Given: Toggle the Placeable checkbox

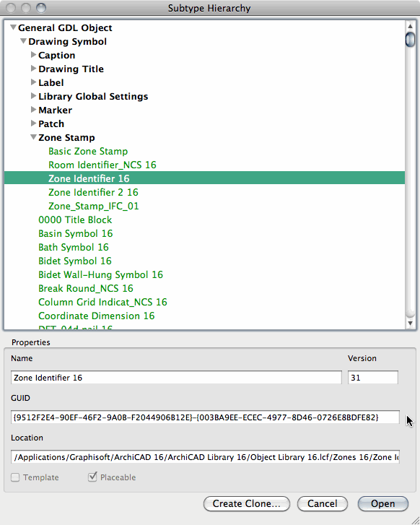Looking at the screenshot, I should 92,477.
